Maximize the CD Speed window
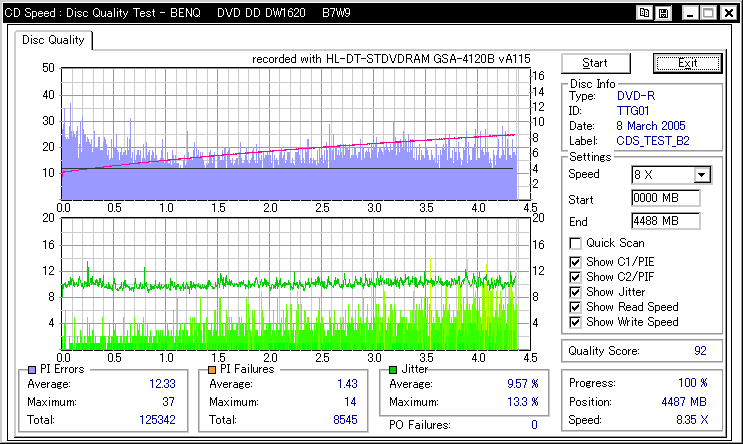 pos(709,13)
